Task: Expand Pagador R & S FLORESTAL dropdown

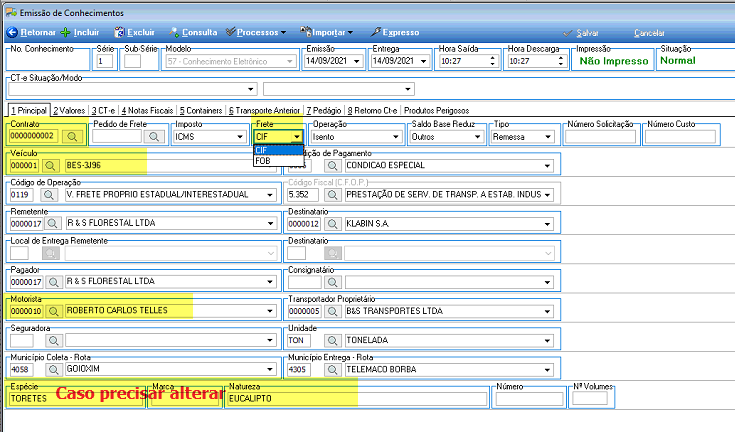Action: coord(270,282)
